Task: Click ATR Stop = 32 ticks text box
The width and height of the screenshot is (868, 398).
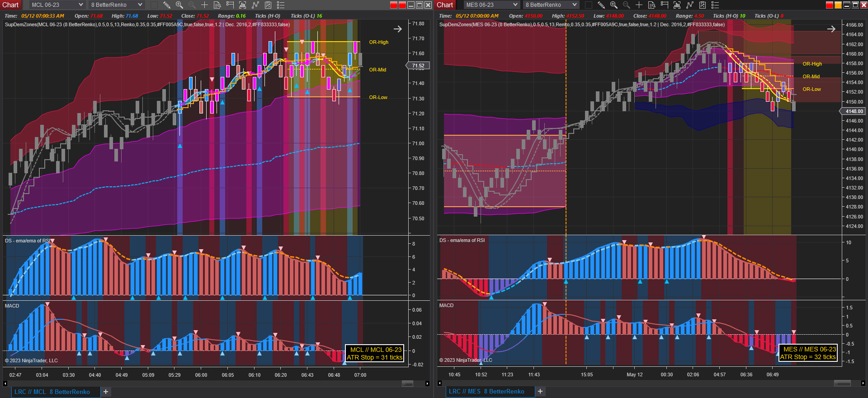Action: pyautogui.click(x=808, y=353)
